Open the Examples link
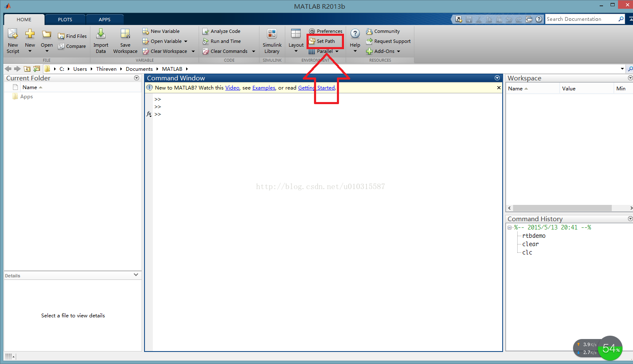633x364 pixels. click(x=264, y=87)
